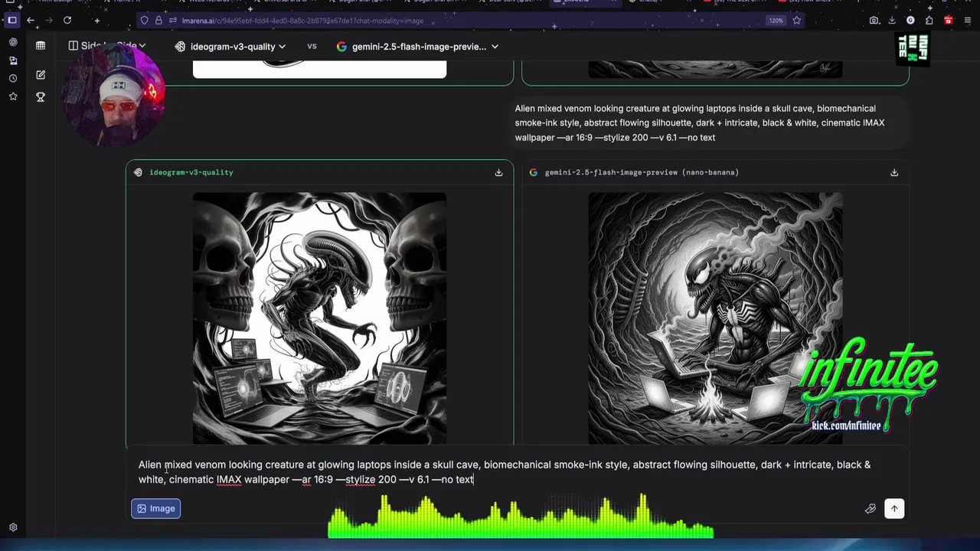Open the bookmarks star in browser sidebar
The image size is (980, 551).
coord(13,96)
